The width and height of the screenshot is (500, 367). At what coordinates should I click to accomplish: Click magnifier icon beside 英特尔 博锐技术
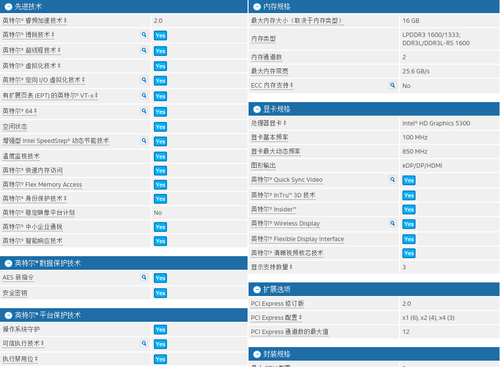pyautogui.click(x=144, y=34)
